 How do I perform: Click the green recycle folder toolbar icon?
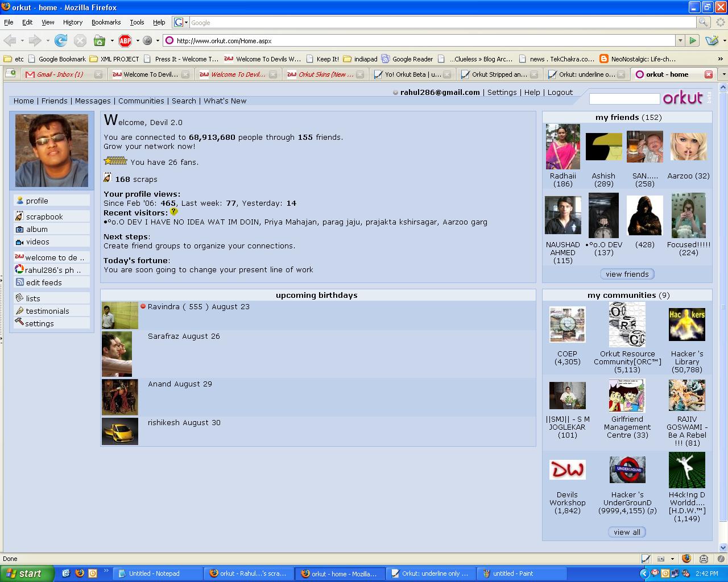coord(100,40)
